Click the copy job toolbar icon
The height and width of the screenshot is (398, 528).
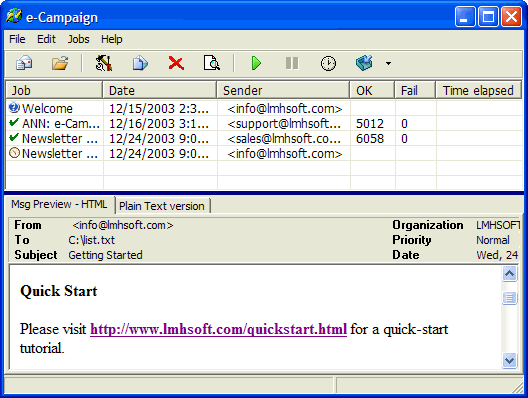(140, 63)
